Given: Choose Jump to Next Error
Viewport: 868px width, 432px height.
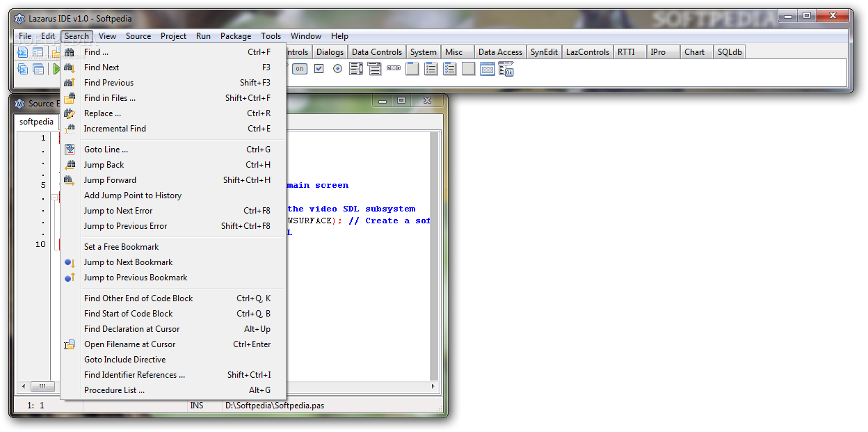Looking at the screenshot, I should pyautogui.click(x=173, y=211).
